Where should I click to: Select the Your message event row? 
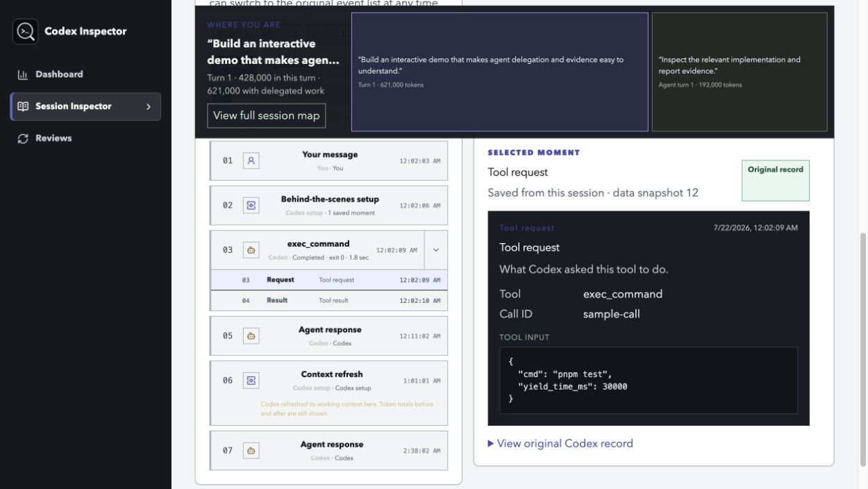[x=329, y=160]
